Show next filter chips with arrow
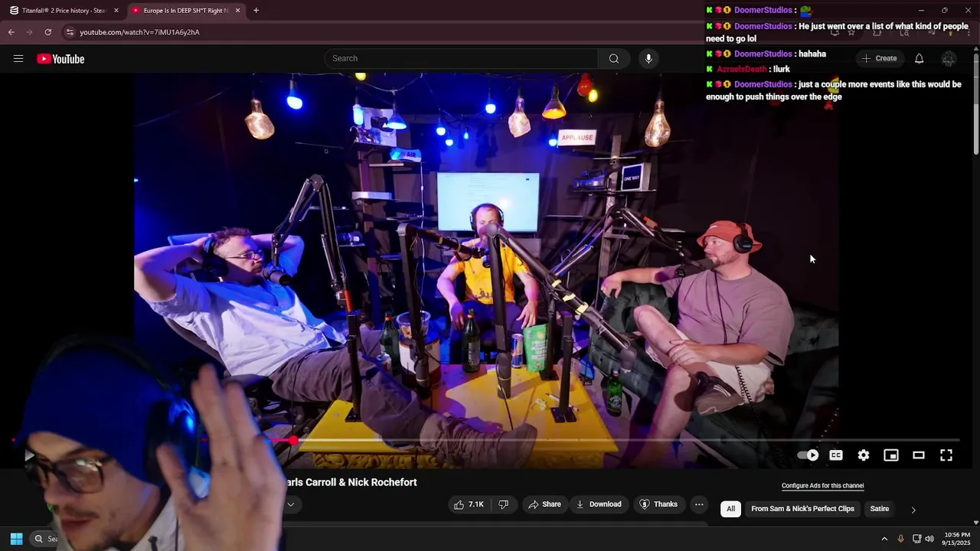This screenshot has width=980, height=551. 913,510
